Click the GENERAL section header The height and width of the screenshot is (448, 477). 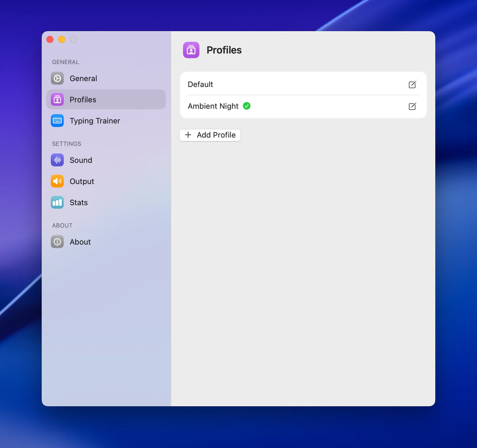point(65,62)
